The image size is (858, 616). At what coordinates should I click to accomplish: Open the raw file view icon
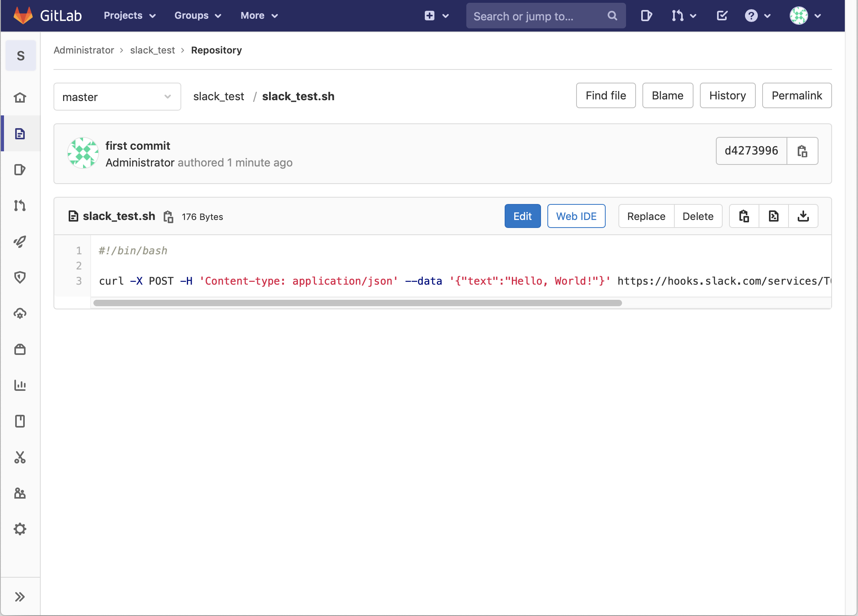pyautogui.click(x=774, y=216)
